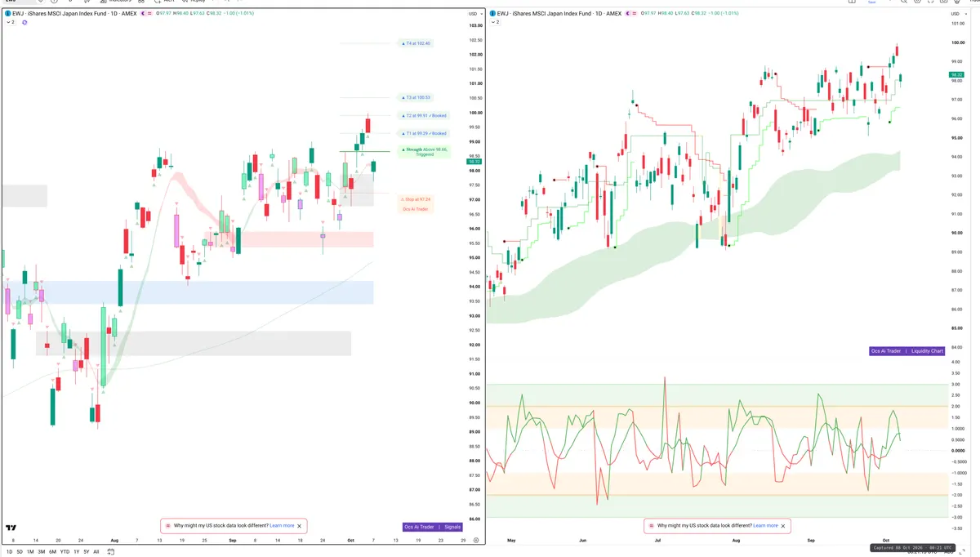Dismiss the left chart US stock data notice
Screen dimensions: 980x557
[300, 526]
